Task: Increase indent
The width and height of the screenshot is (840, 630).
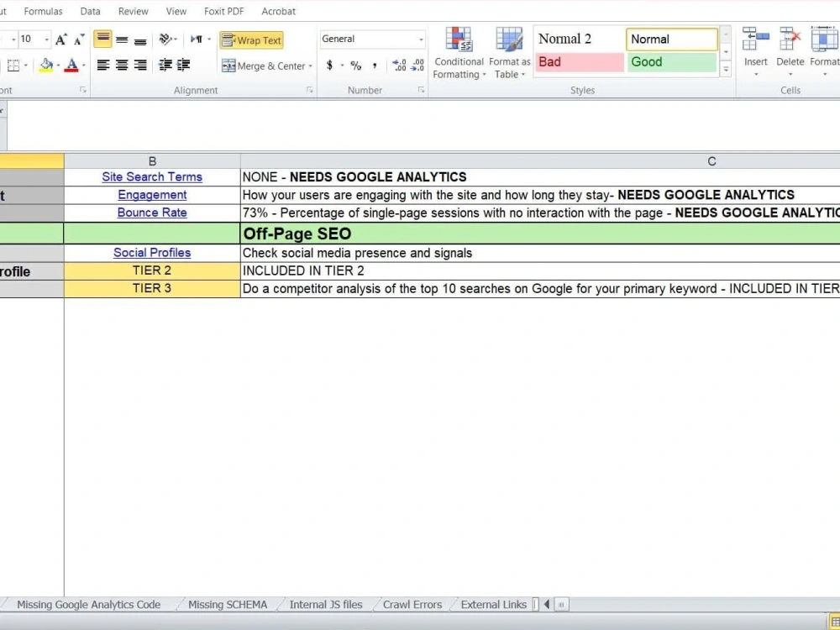Action: coord(183,65)
